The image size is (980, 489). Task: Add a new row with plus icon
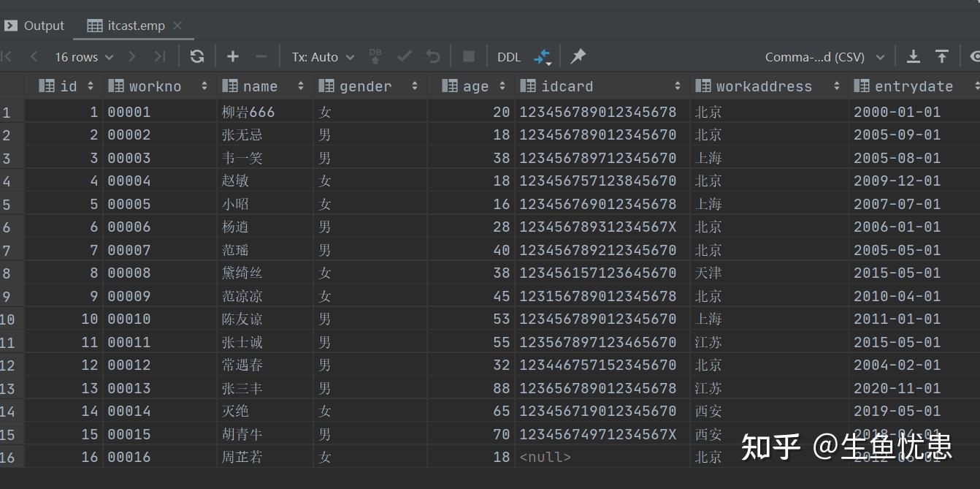[233, 56]
